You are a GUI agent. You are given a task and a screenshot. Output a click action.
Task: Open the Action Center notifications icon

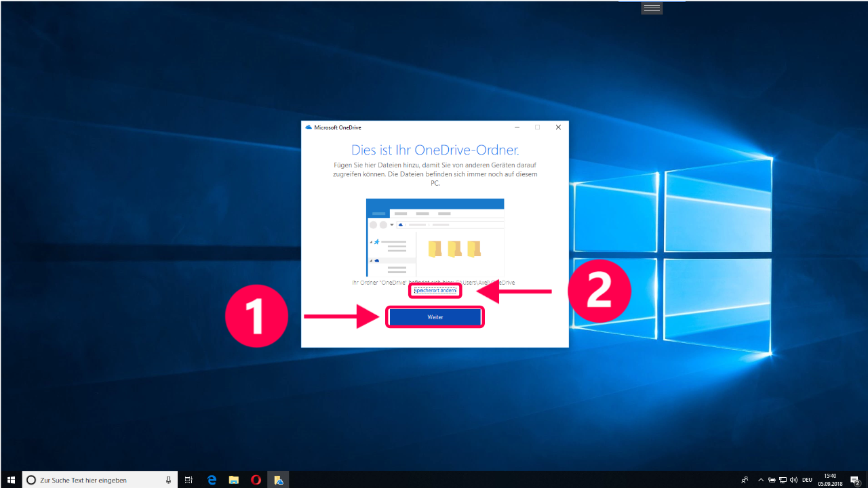pyautogui.click(x=856, y=480)
